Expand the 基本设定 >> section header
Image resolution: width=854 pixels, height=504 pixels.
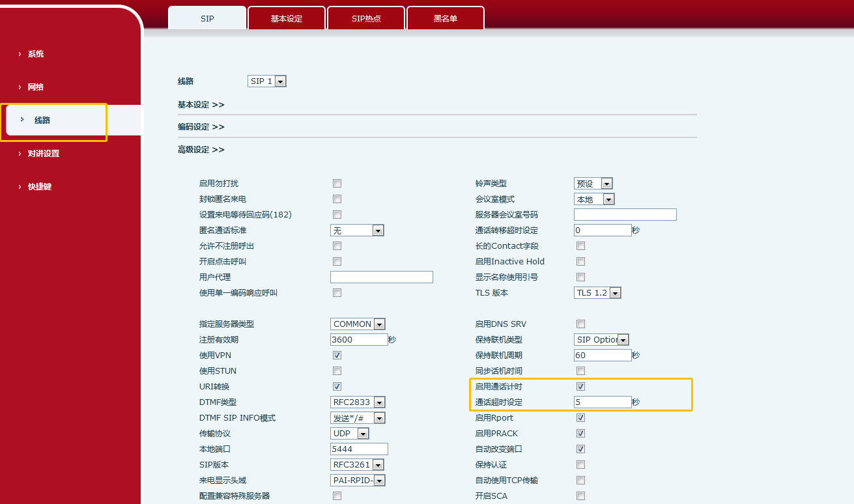201,105
